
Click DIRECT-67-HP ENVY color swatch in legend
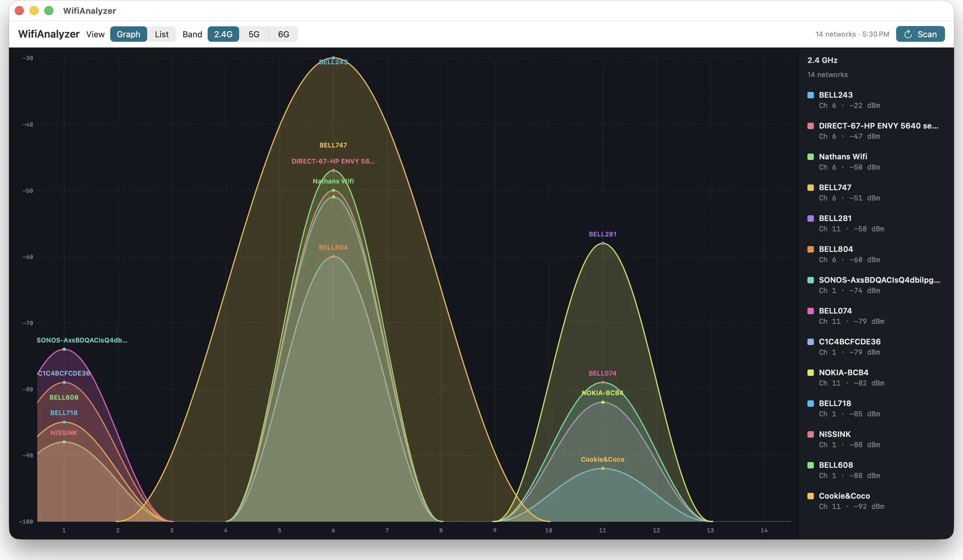pos(810,126)
